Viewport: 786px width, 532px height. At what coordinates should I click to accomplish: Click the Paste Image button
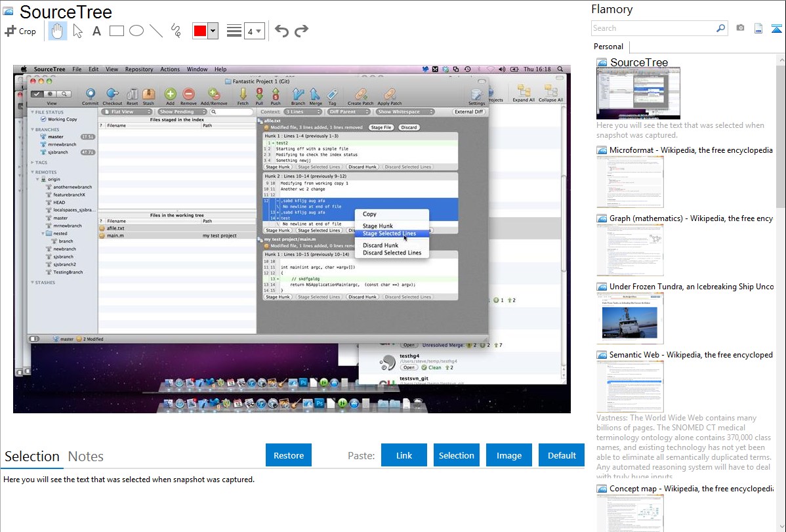tap(508, 455)
